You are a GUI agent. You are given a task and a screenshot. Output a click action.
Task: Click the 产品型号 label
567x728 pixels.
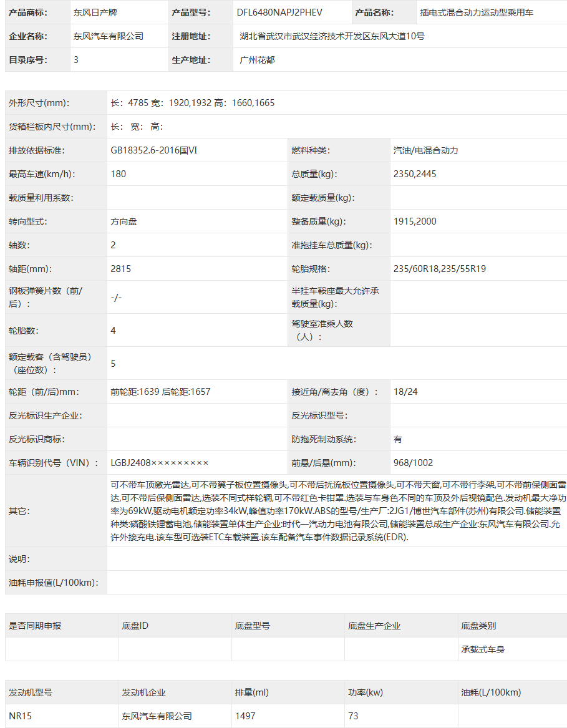coord(191,12)
